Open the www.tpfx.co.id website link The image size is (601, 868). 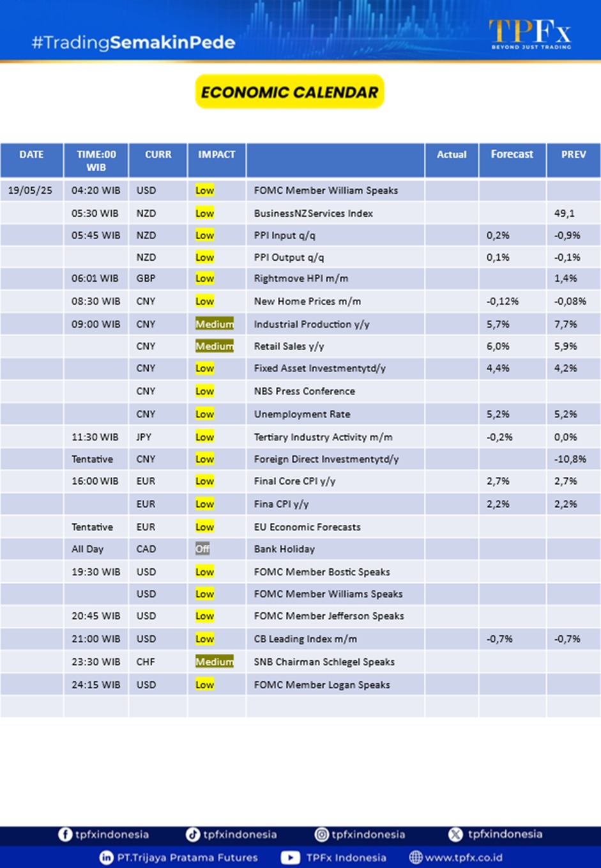[x=464, y=857]
